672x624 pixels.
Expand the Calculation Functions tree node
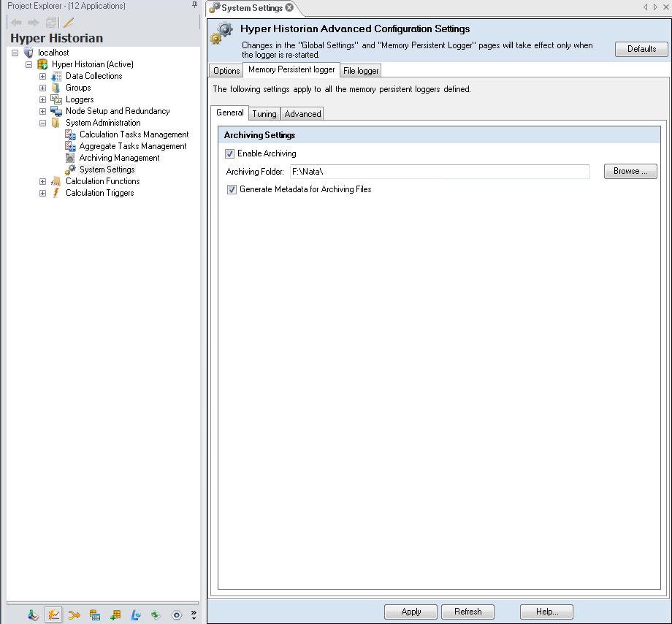click(42, 181)
